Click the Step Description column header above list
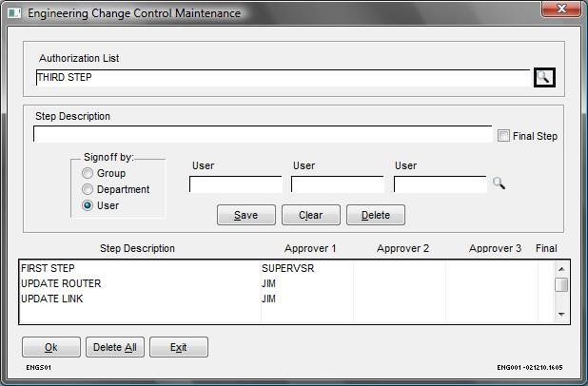 tap(137, 248)
